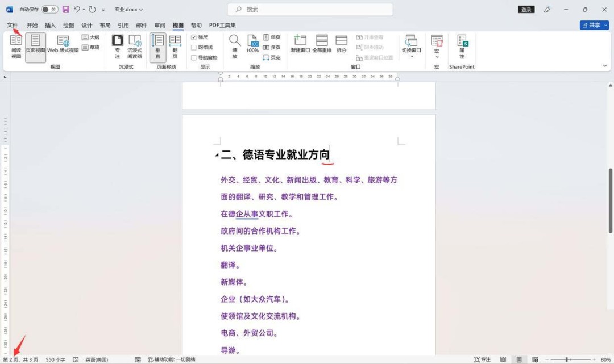The image size is (614, 364).
Task: Enable the 网格线 gridlines checkbox
Action: 195,47
